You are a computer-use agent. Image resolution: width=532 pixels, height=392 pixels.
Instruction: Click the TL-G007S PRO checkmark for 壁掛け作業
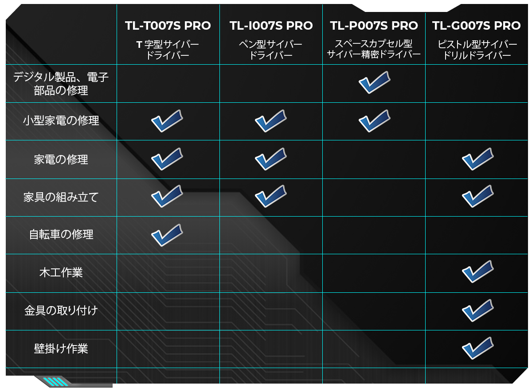tap(477, 348)
